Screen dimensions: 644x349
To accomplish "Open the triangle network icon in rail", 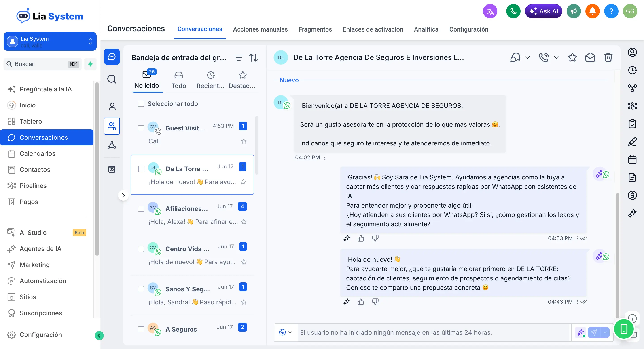I will pyautogui.click(x=112, y=145).
